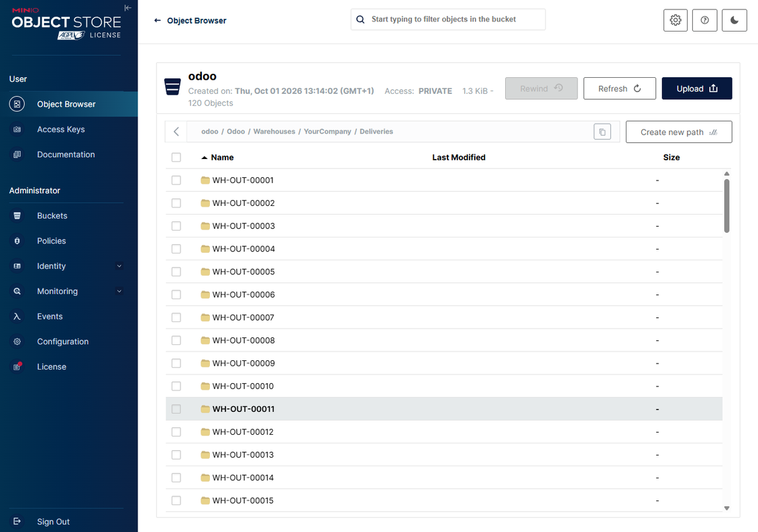Click the Rewind button
Screen dimensions: 758x532
(541, 89)
